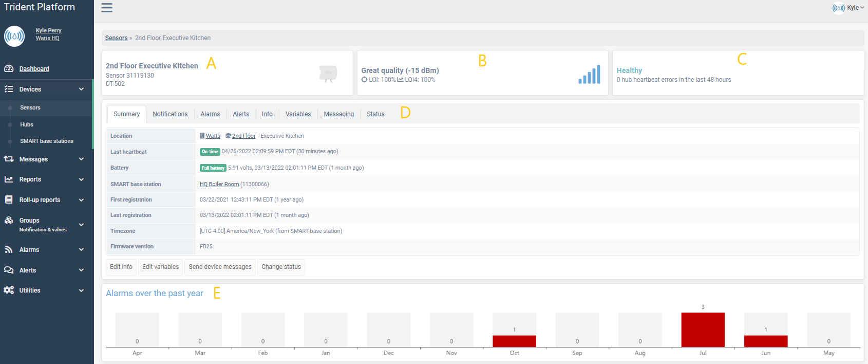Open the hamburger menu icon
The width and height of the screenshot is (868, 364).
tap(107, 8)
